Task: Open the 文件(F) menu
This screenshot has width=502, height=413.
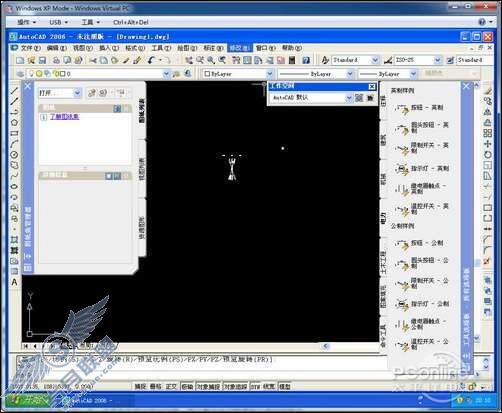Action: coord(30,48)
